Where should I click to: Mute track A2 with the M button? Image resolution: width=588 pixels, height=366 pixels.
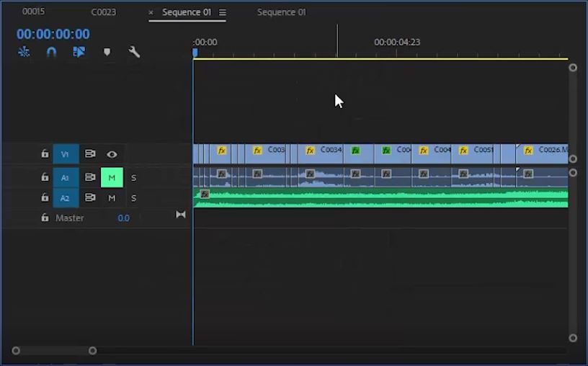pos(112,197)
